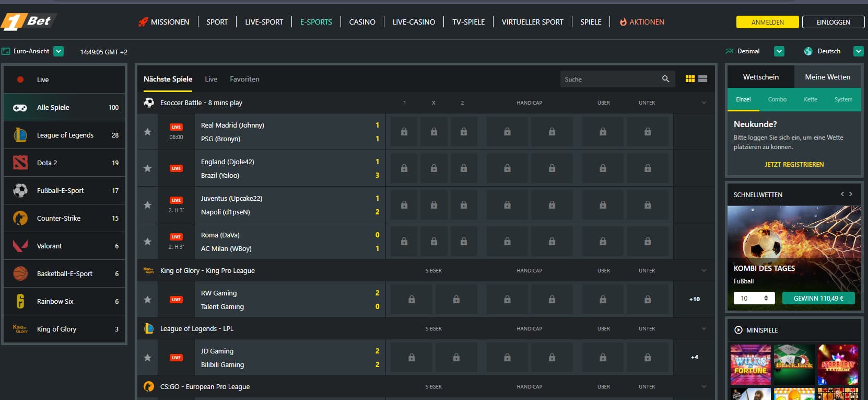This screenshot has width=868, height=400.
Task: Switch to the Live tab in matches
Action: click(x=211, y=79)
